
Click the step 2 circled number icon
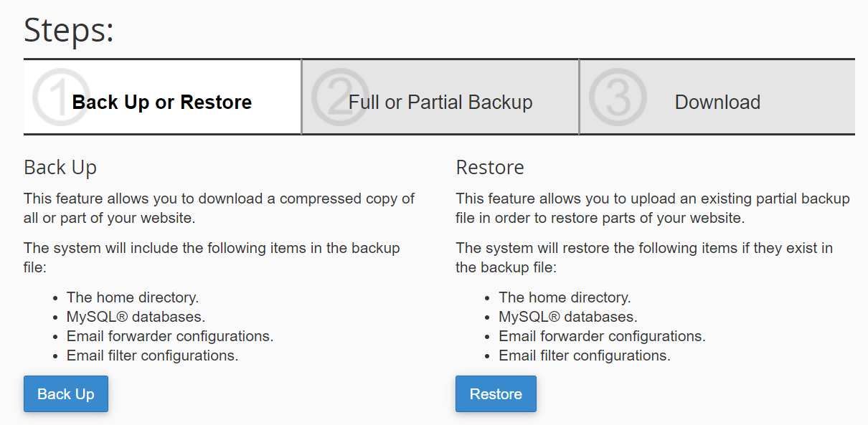pyautogui.click(x=339, y=97)
